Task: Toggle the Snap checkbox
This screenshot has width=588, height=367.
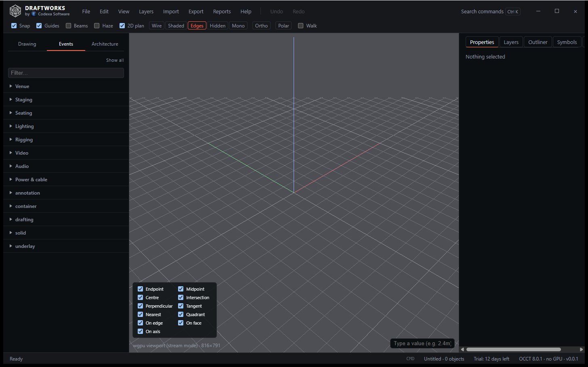Action: coord(14,25)
